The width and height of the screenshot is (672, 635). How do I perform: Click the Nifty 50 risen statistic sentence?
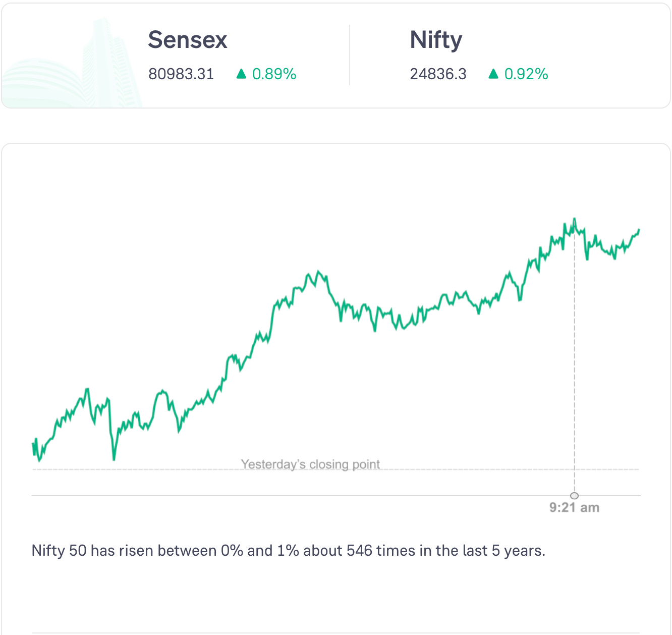pos(288,550)
